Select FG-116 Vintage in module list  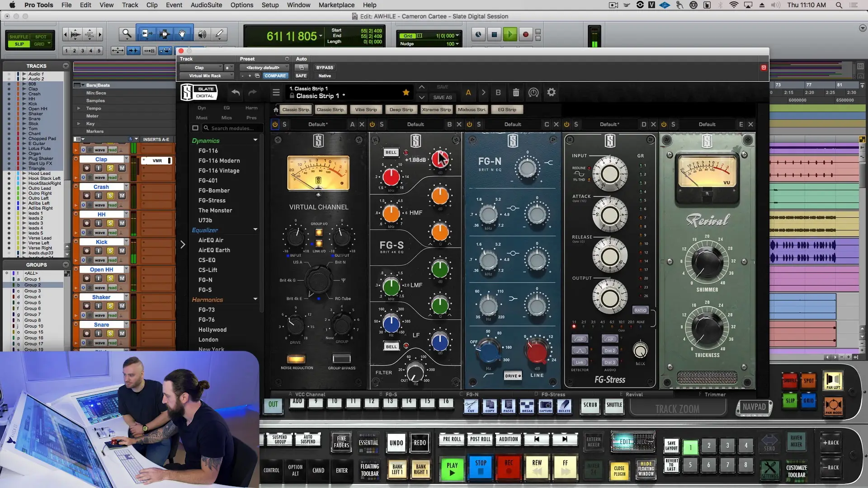219,171
